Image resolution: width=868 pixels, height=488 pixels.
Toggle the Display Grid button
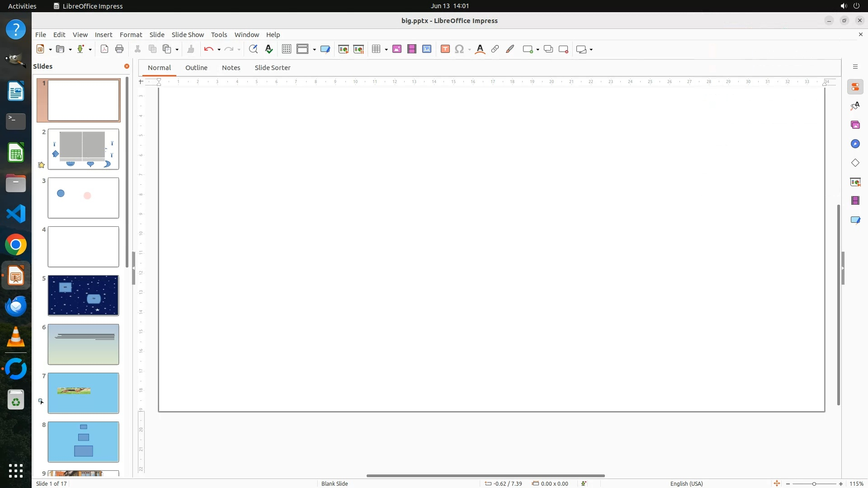286,49
